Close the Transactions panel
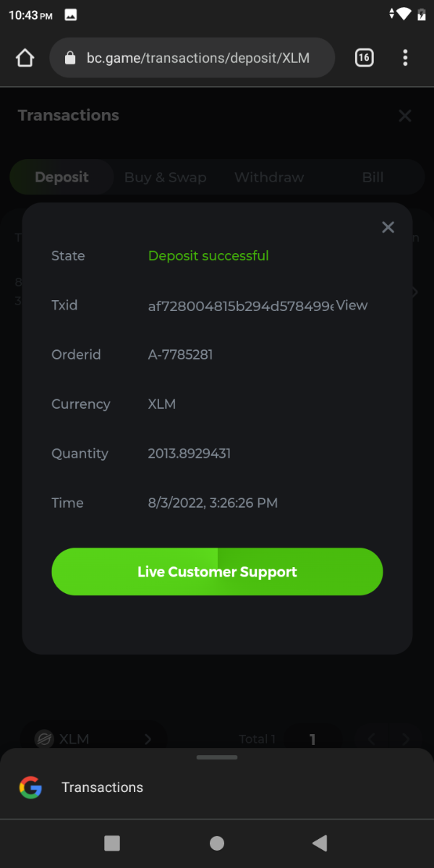This screenshot has width=434, height=868. pos(405,116)
